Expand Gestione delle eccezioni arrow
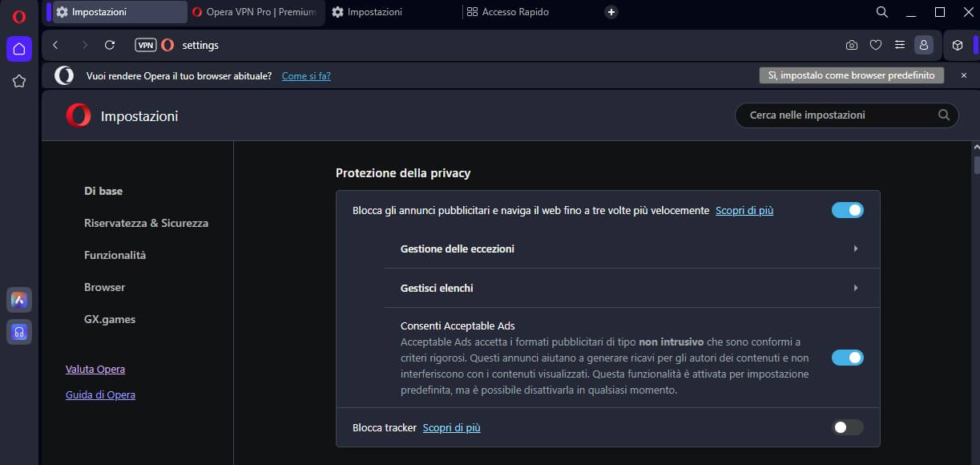The width and height of the screenshot is (980, 465). point(856,249)
